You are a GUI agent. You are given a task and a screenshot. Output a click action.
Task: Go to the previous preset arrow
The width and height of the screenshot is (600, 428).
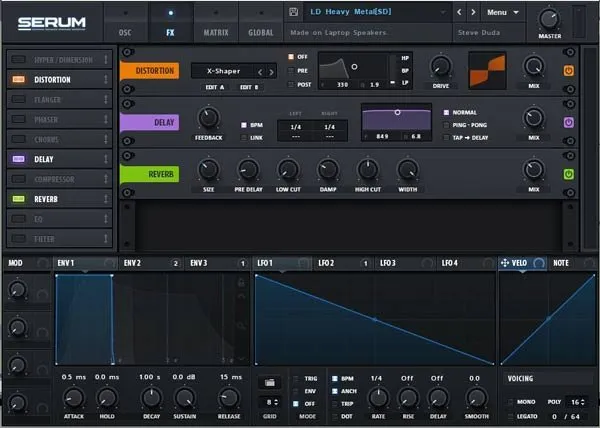tap(459, 12)
